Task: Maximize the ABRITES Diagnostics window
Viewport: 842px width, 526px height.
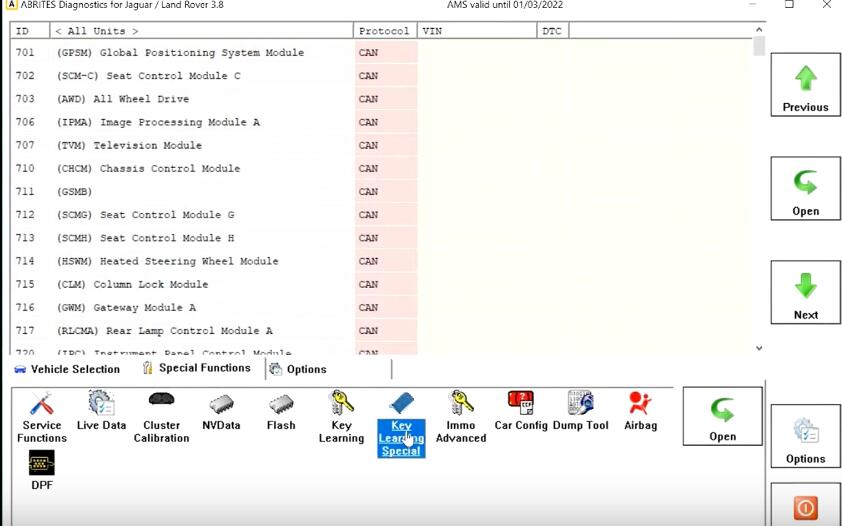Action: point(789,4)
